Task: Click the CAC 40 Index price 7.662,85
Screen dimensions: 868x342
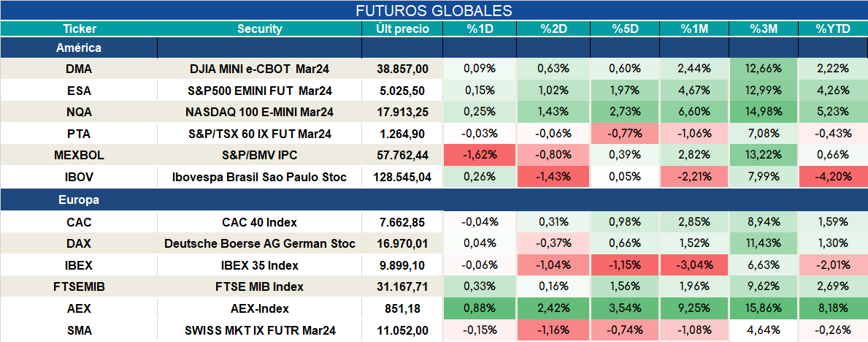Action: pyautogui.click(x=402, y=223)
